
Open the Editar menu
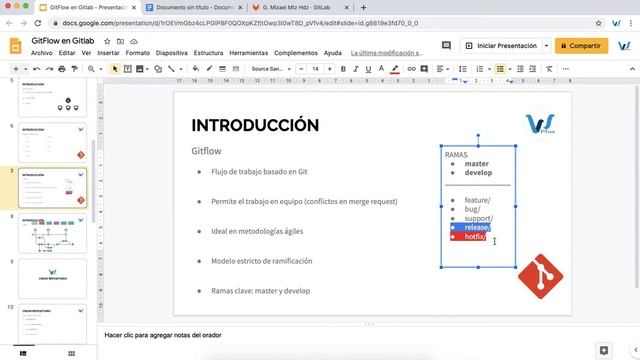coord(67,53)
